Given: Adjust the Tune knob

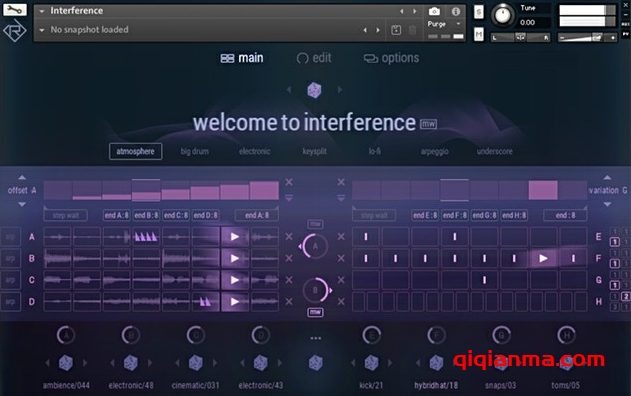Looking at the screenshot, I should coord(502,15).
